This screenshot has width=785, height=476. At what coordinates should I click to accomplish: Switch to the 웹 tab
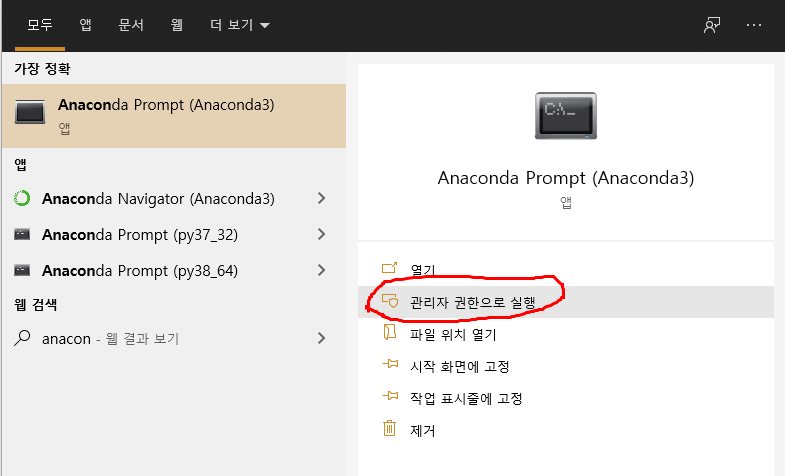(x=177, y=25)
